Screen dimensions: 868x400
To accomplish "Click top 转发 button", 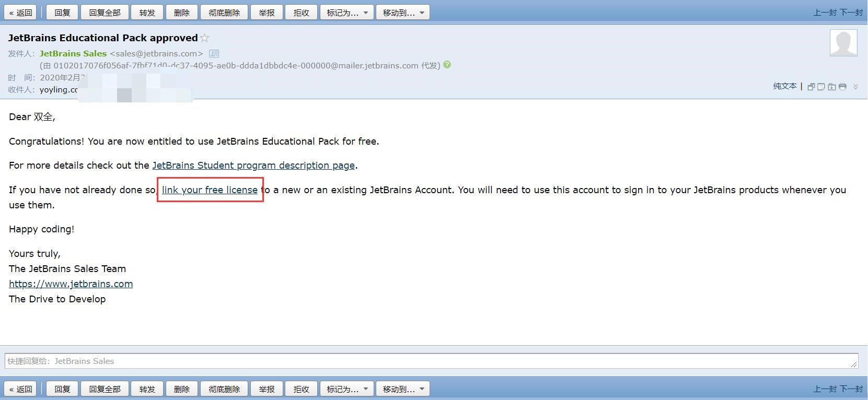I will pos(147,13).
